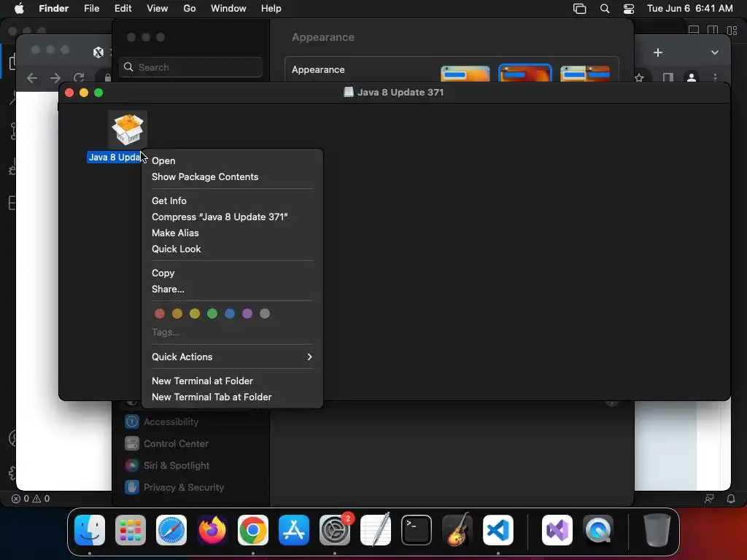Apply the yellow tag color
Screen dimensions: 747x560
coord(194,314)
